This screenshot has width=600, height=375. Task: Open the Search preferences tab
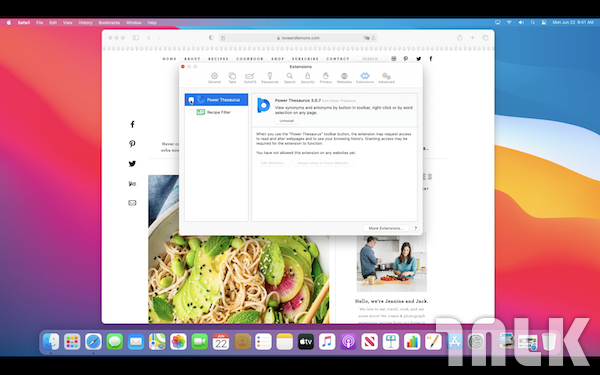290,78
